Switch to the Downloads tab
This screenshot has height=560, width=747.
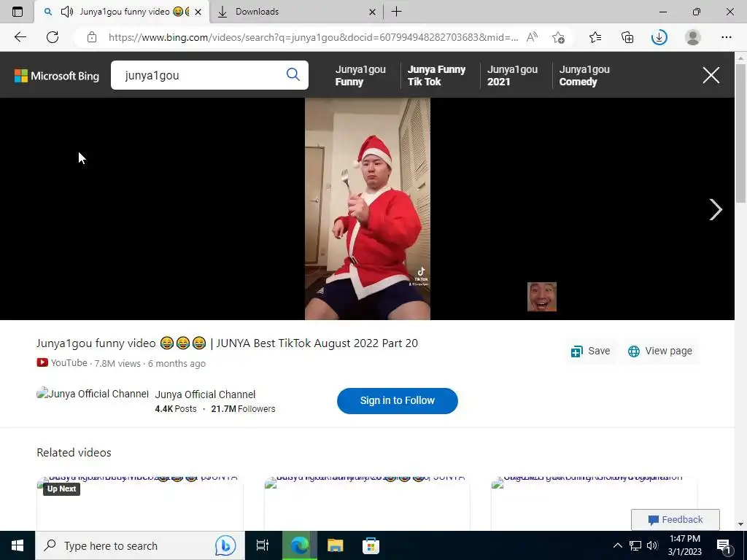tap(295, 12)
